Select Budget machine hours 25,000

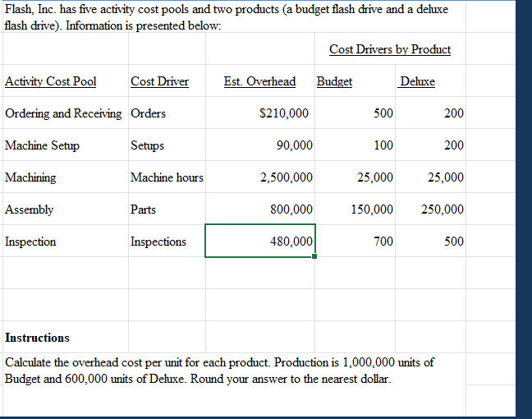tap(355, 177)
